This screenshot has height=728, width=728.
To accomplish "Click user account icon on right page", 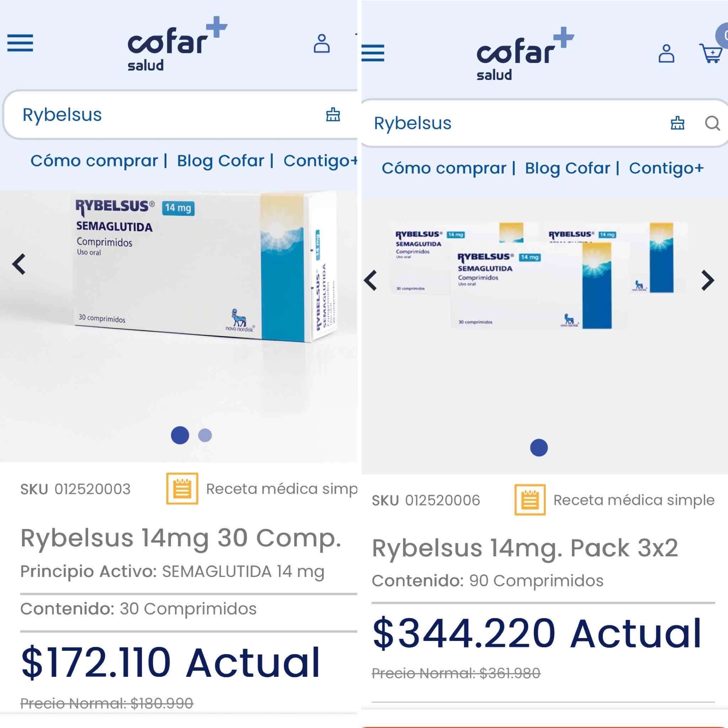I will pyautogui.click(x=666, y=54).
